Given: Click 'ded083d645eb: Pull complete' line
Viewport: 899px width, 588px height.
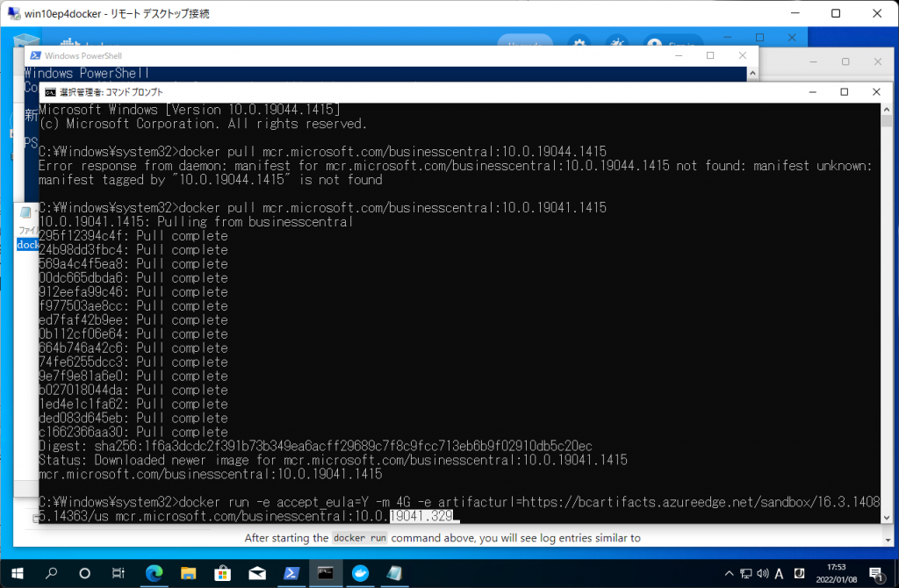Looking at the screenshot, I should click(x=133, y=418).
